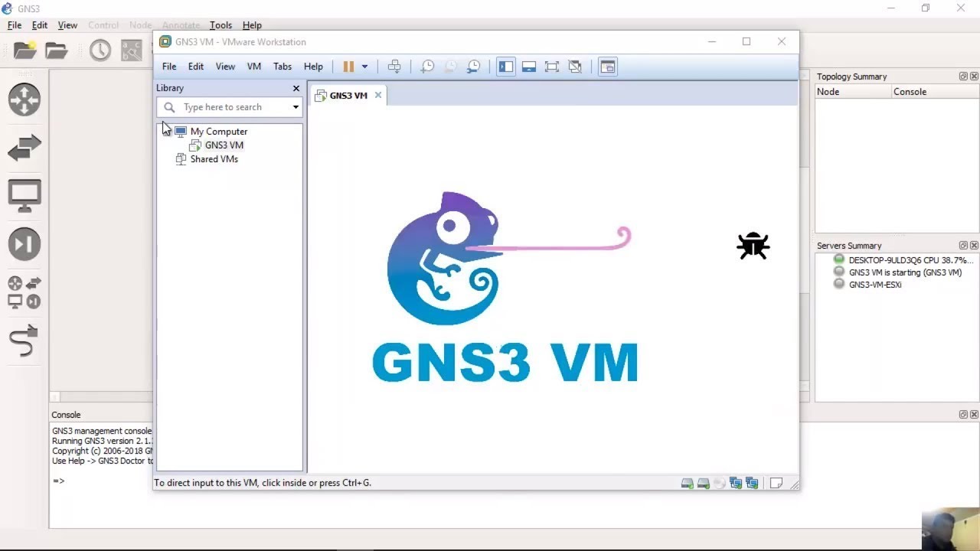Click the second network adapter status icon
The height and width of the screenshot is (551, 980).
(x=752, y=484)
